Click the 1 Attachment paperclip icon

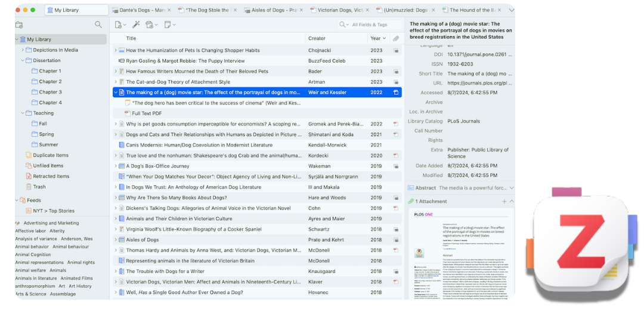click(x=411, y=202)
